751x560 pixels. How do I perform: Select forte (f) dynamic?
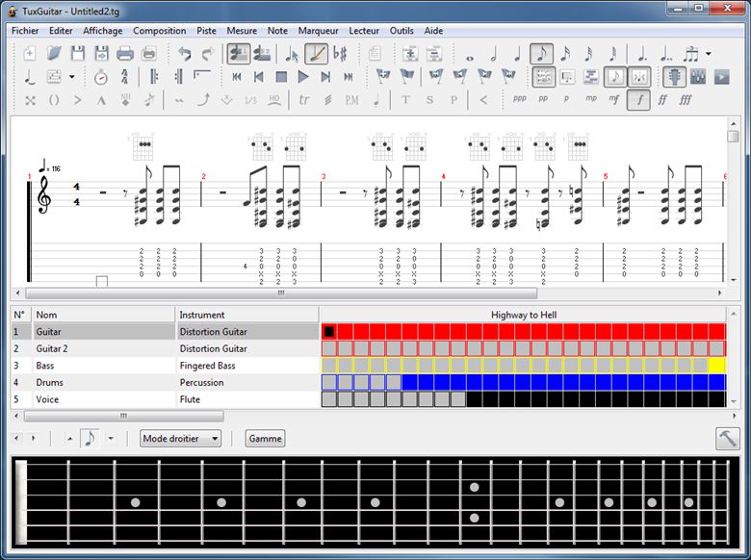click(x=638, y=100)
